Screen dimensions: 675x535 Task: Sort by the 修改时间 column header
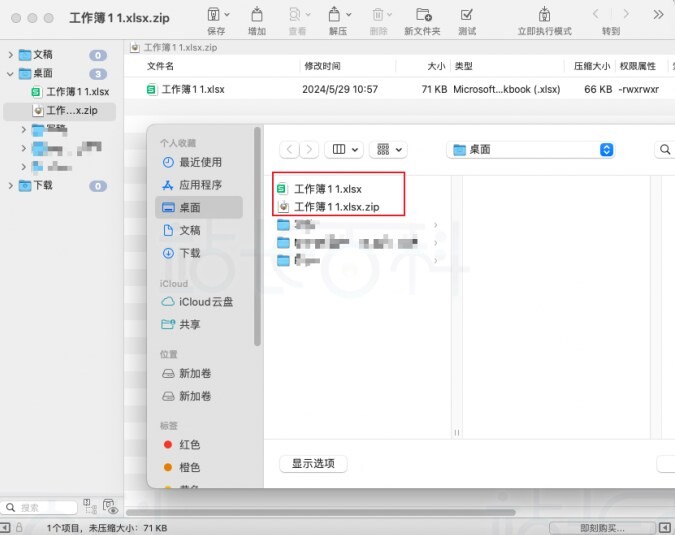coord(322,66)
